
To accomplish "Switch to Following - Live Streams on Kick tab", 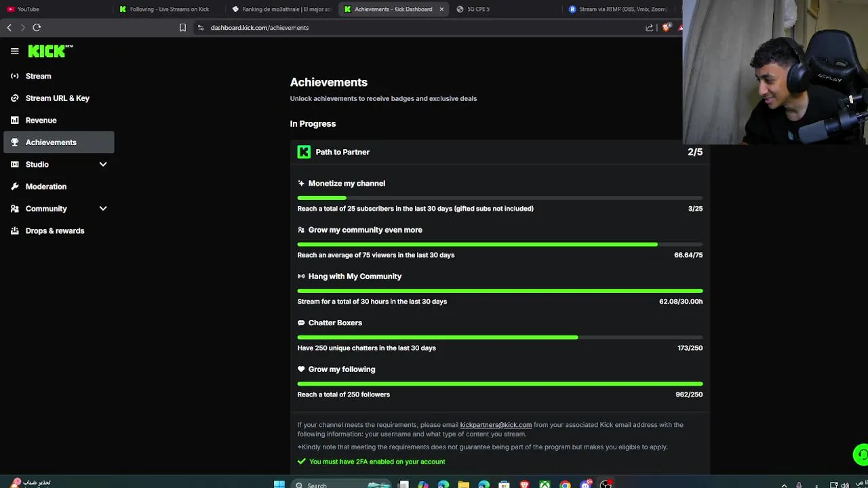I will click(170, 9).
